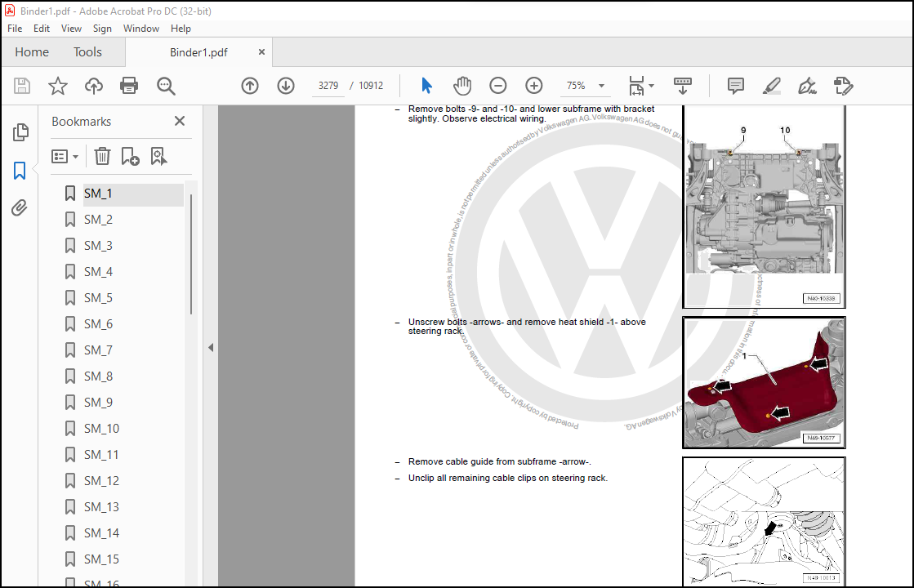
Task: Switch to the Tools tab
Action: pos(87,52)
